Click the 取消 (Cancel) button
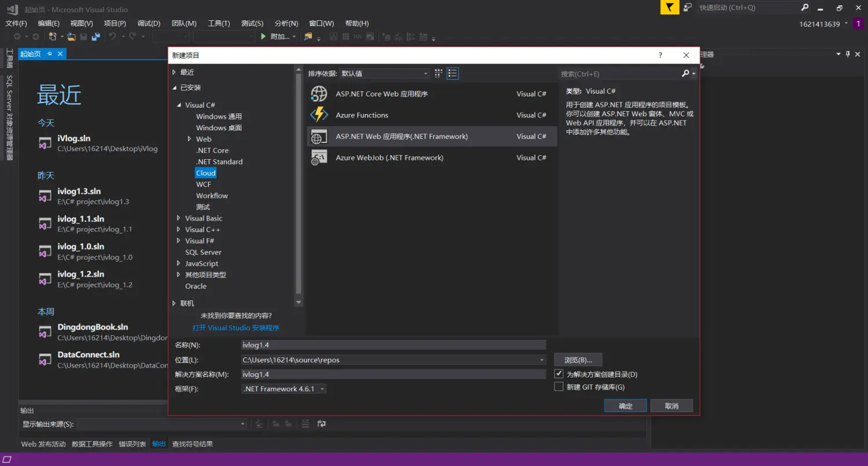 point(671,406)
